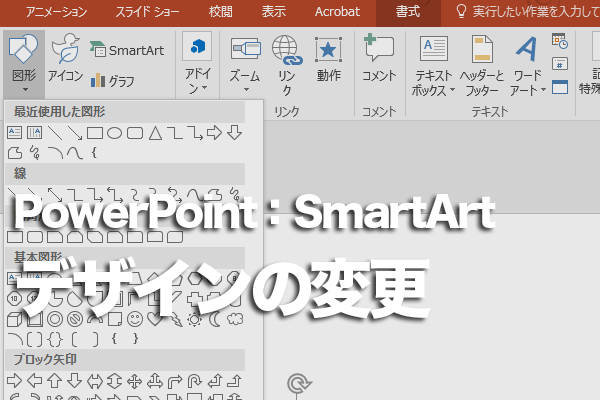Select the triangle in recently used shapes
The width and height of the screenshot is (600, 400).
pos(155,133)
